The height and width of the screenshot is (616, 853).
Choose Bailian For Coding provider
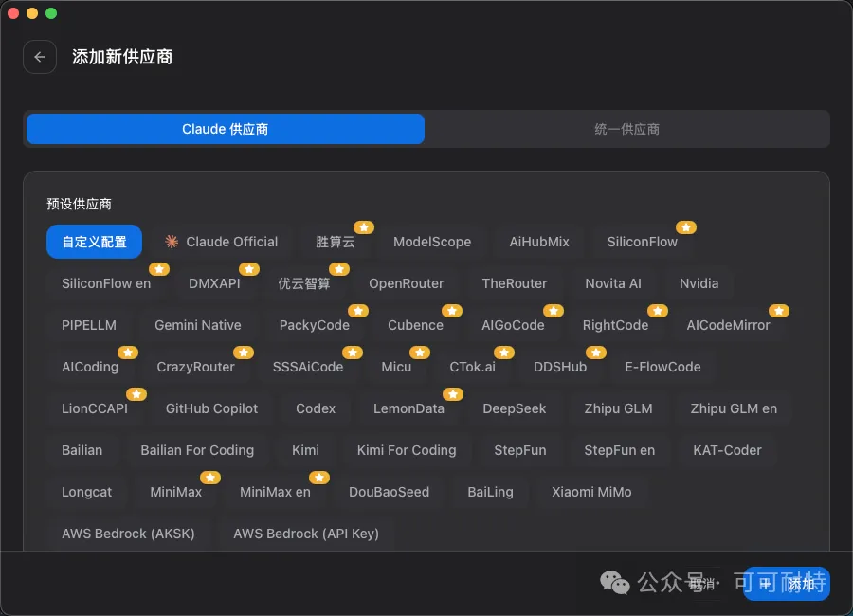197,450
